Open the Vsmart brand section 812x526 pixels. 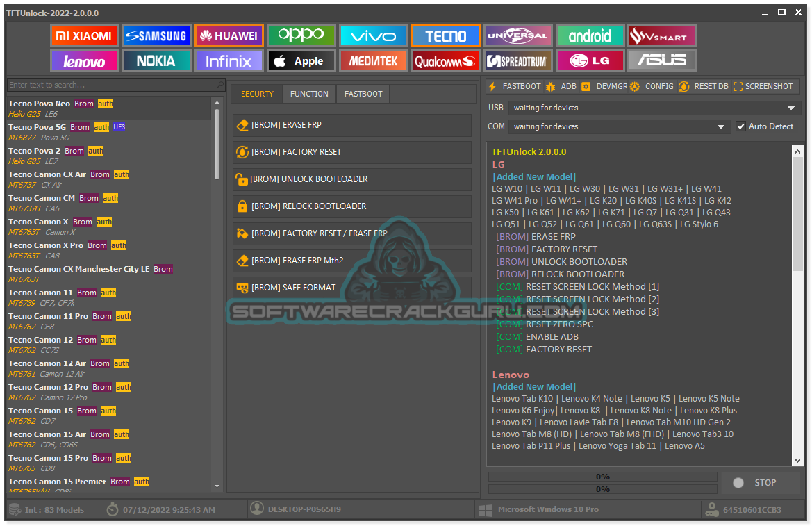pyautogui.click(x=661, y=35)
